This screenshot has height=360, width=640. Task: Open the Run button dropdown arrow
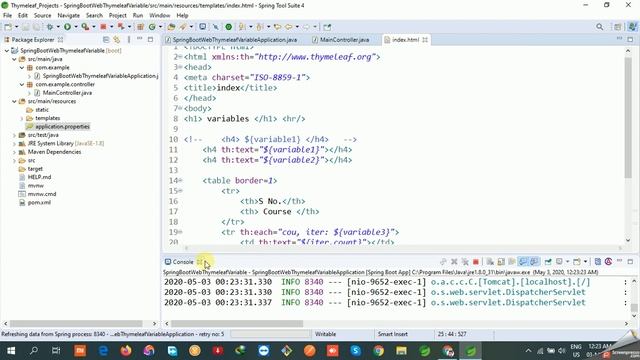click(76, 27)
